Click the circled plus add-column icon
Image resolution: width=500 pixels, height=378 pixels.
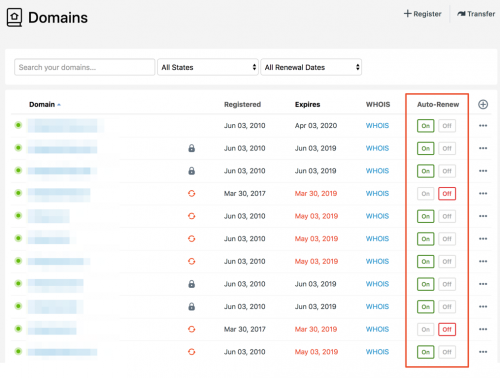[x=483, y=104]
